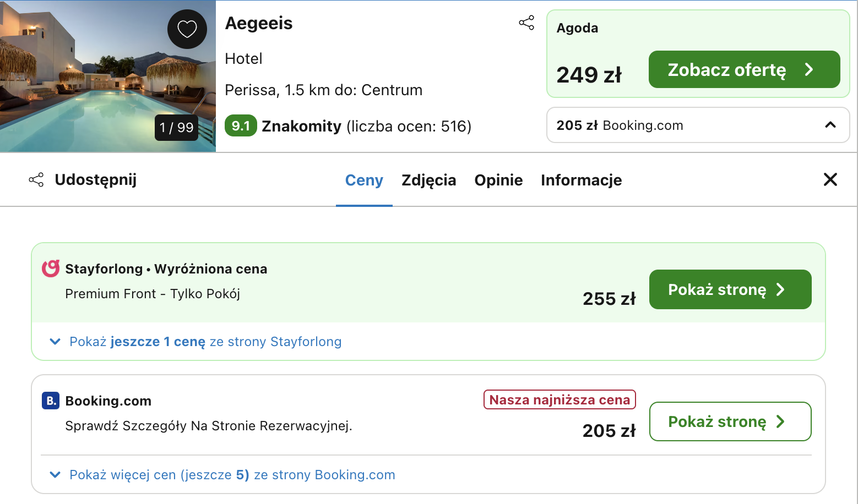Click the Perissa, 1.5 km do: Centrum text
The height and width of the screenshot is (504, 858).
(x=323, y=90)
